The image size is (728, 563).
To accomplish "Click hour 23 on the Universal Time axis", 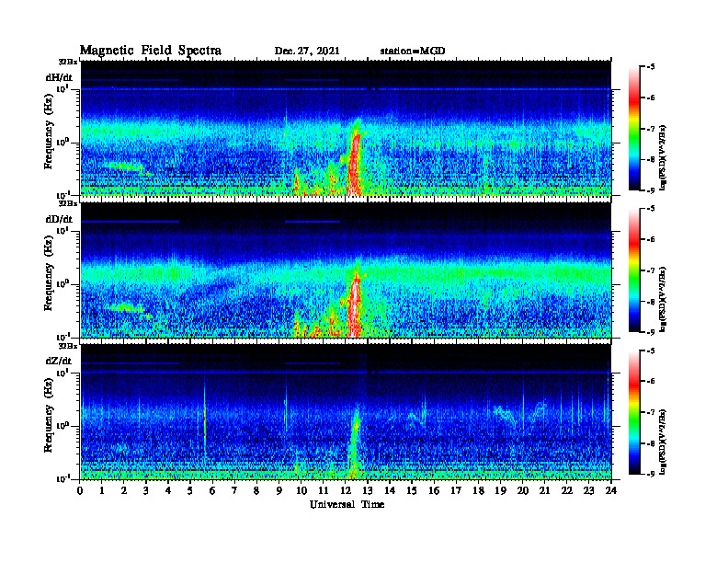I will click(x=588, y=491).
